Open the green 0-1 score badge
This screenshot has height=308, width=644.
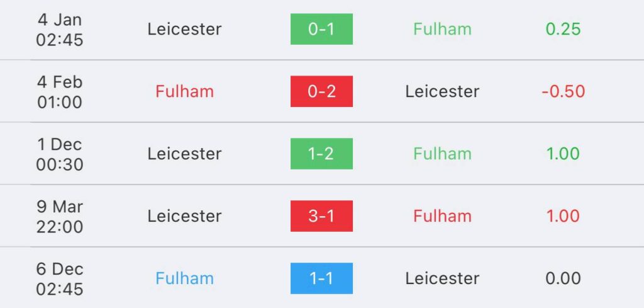pos(321,29)
